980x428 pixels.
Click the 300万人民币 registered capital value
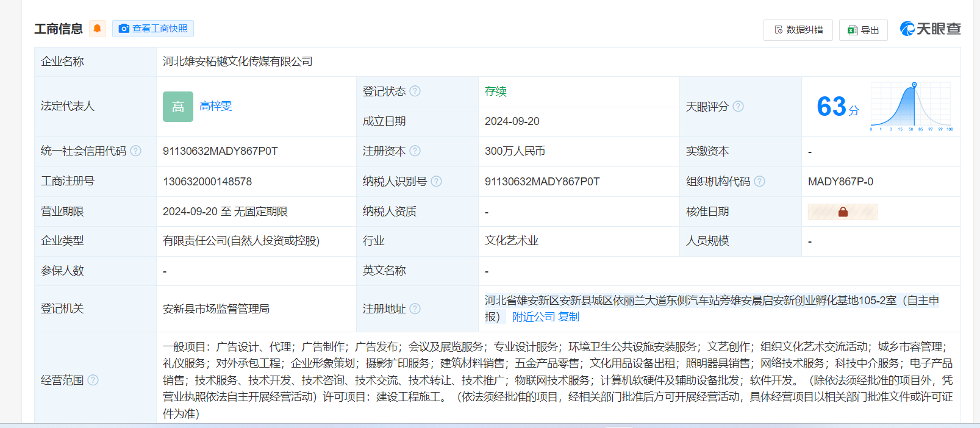click(515, 151)
